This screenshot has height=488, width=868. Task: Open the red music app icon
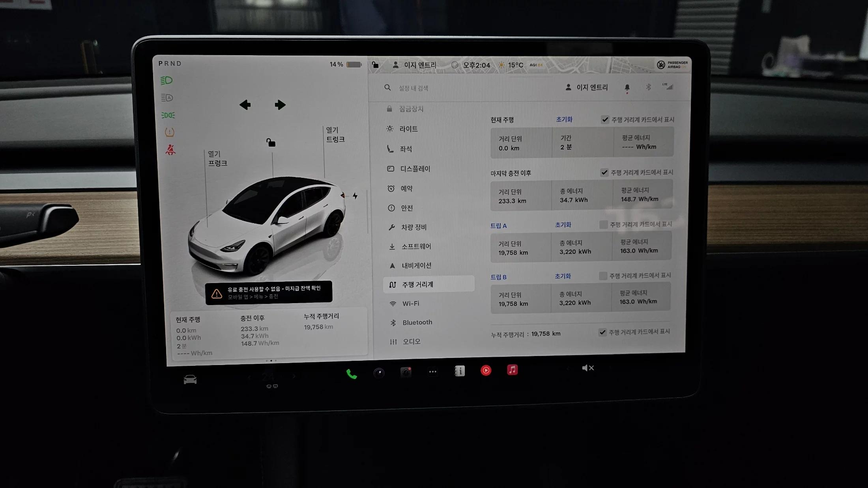click(x=512, y=370)
